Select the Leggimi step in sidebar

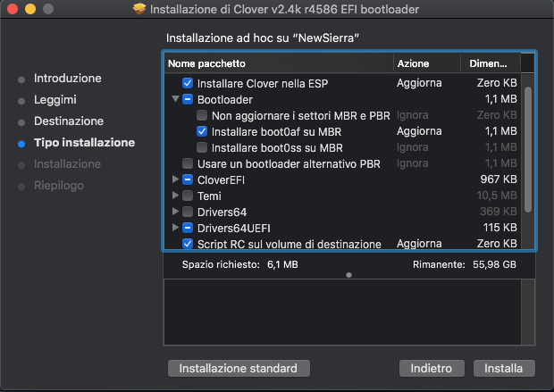(55, 100)
